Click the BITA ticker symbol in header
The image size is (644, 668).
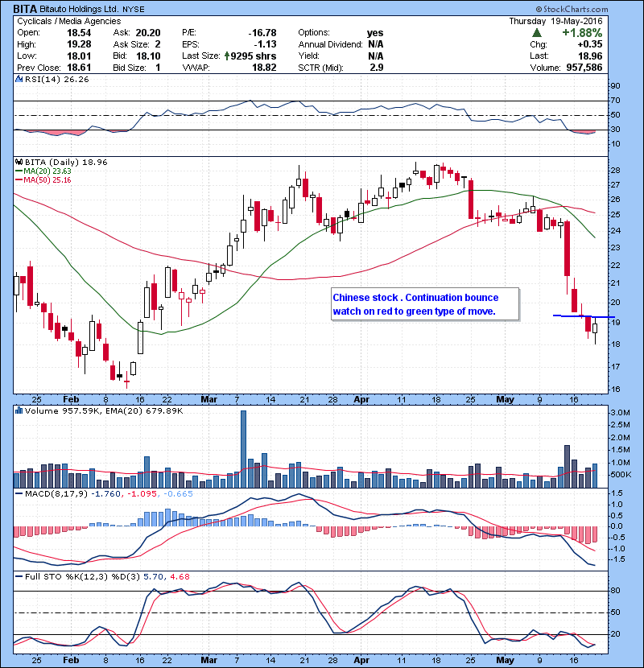click(25, 9)
